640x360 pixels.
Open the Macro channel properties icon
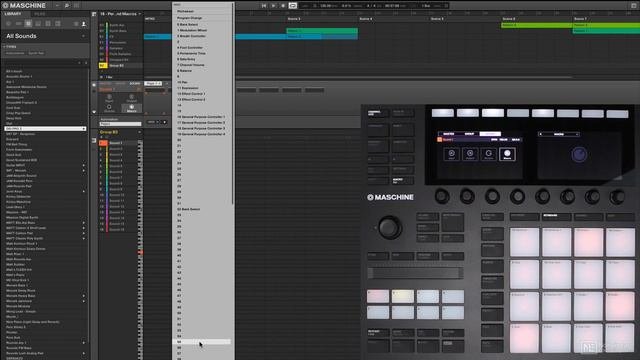131,109
